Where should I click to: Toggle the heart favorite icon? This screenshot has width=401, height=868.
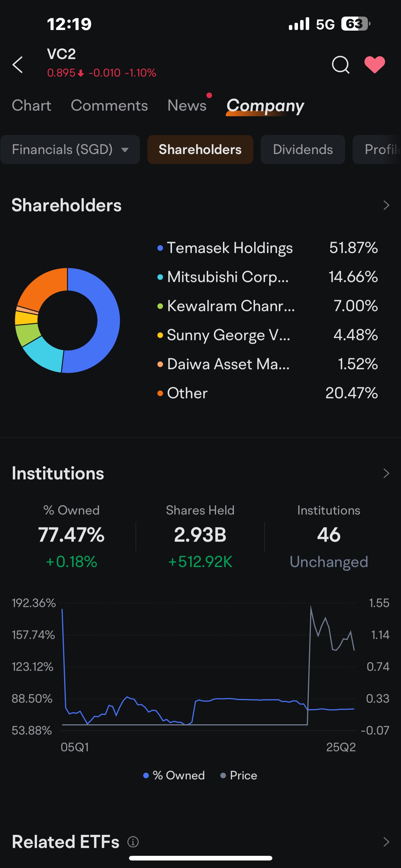coord(374,64)
